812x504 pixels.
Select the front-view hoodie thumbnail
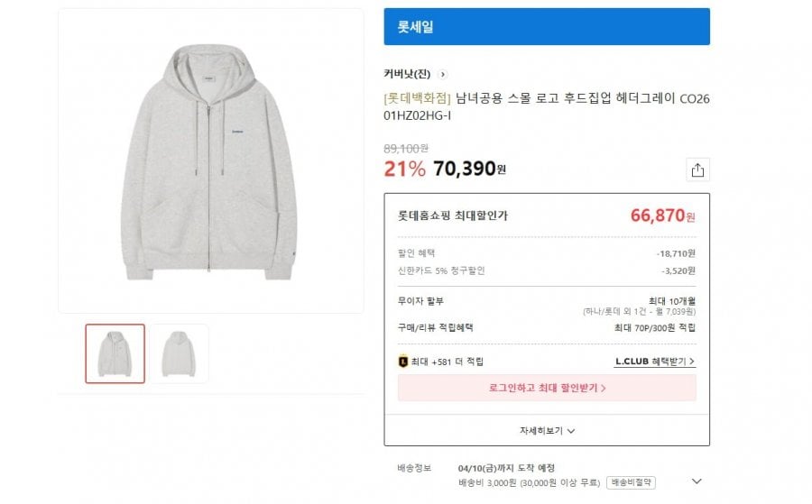(x=115, y=353)
